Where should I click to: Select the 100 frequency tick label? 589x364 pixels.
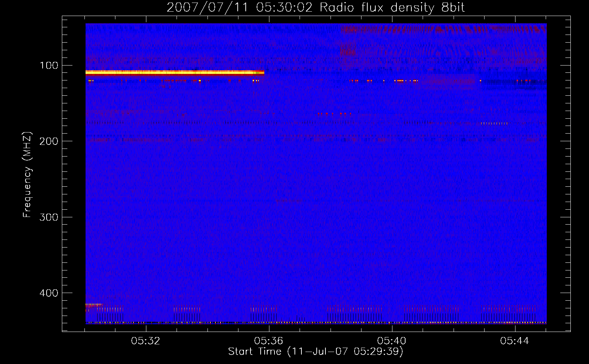pos(49,66)
